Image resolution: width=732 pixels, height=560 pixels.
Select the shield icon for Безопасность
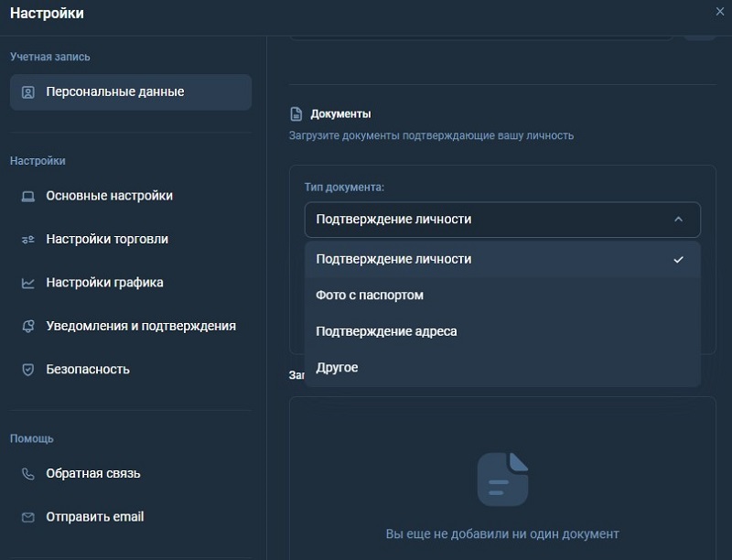pyautogui.click(x=27, y=370)
